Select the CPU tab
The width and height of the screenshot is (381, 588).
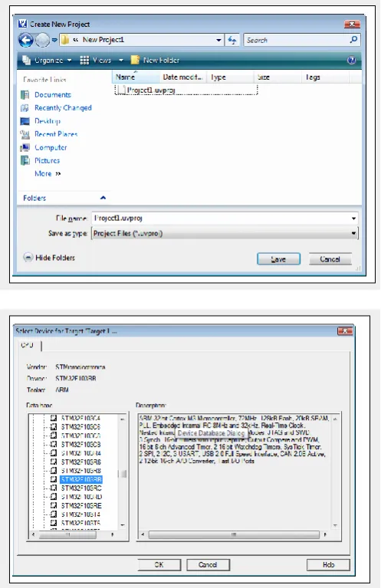(x=28, y=345)
